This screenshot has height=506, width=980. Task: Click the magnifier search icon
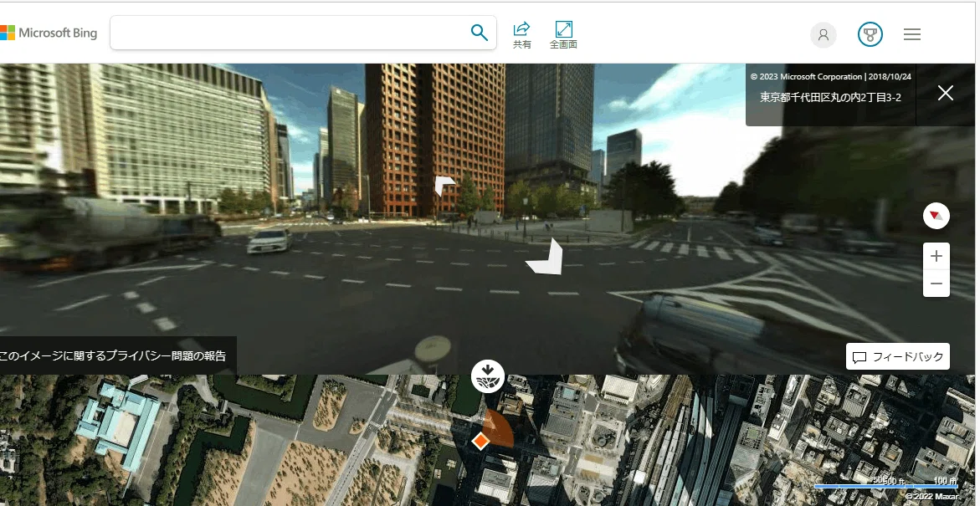pyautogui.click(x=479, y=33)
